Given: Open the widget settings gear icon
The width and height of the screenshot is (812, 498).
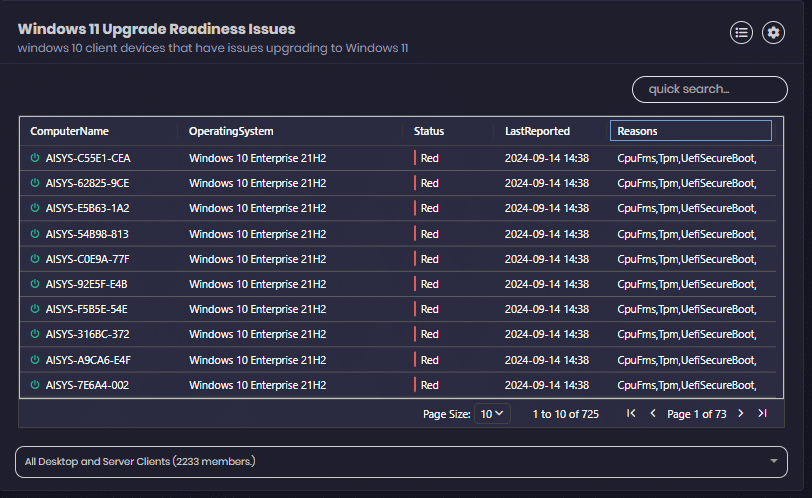Looking at the screenshot, I should [x=773, y=32].
